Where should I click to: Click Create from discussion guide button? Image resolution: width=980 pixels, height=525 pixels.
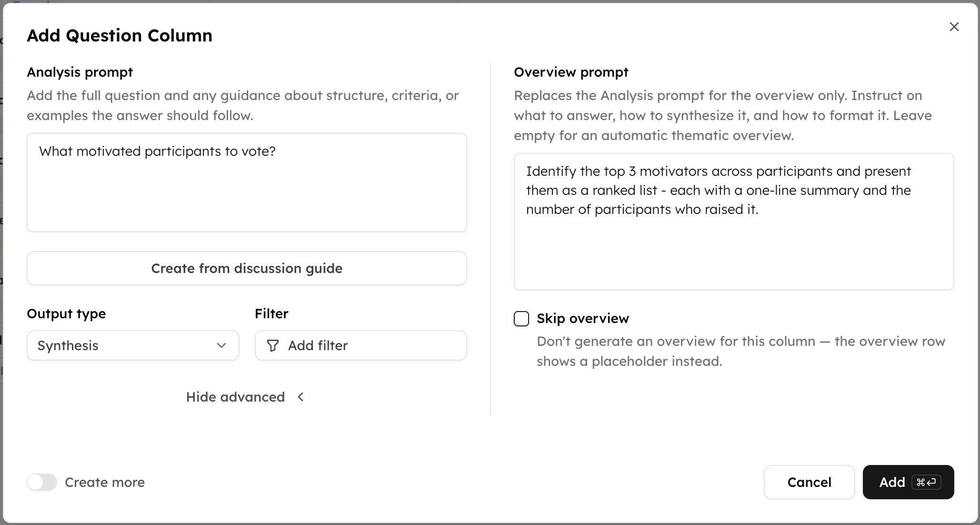(x=247, y=268)
